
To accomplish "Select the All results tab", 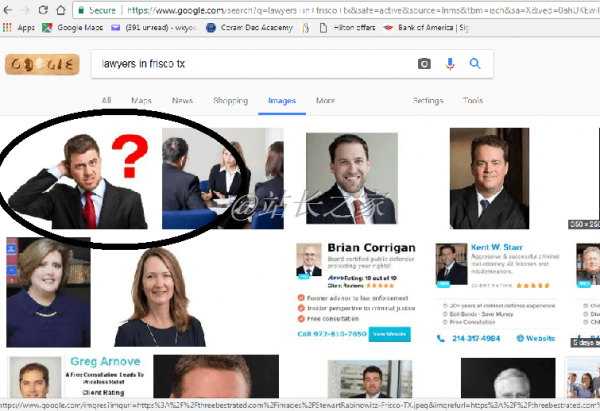I will tap(106, 101).
